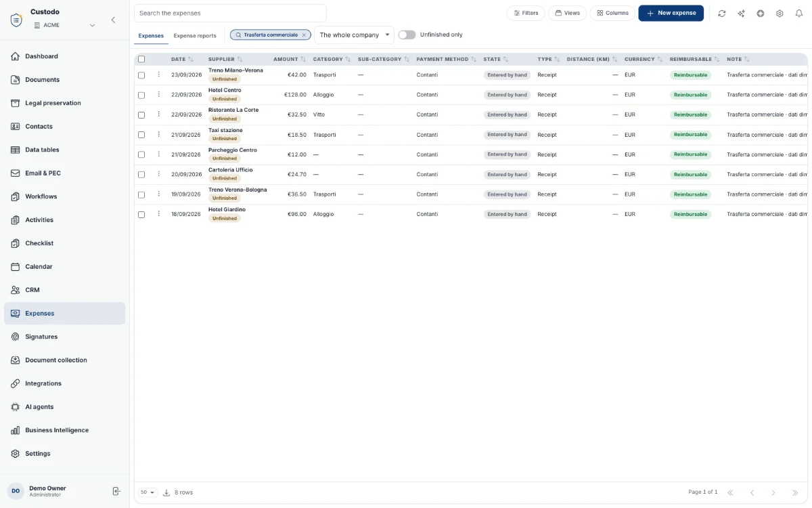The image size is (812, 508).
Task: Check the Hotel Centro row
Action: pos(141,95)
